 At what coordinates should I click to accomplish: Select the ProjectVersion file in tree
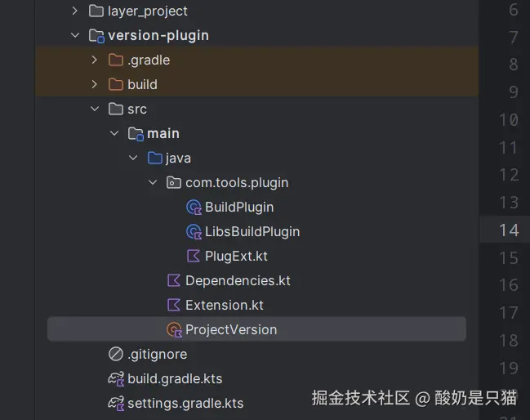tap(231, 329)
